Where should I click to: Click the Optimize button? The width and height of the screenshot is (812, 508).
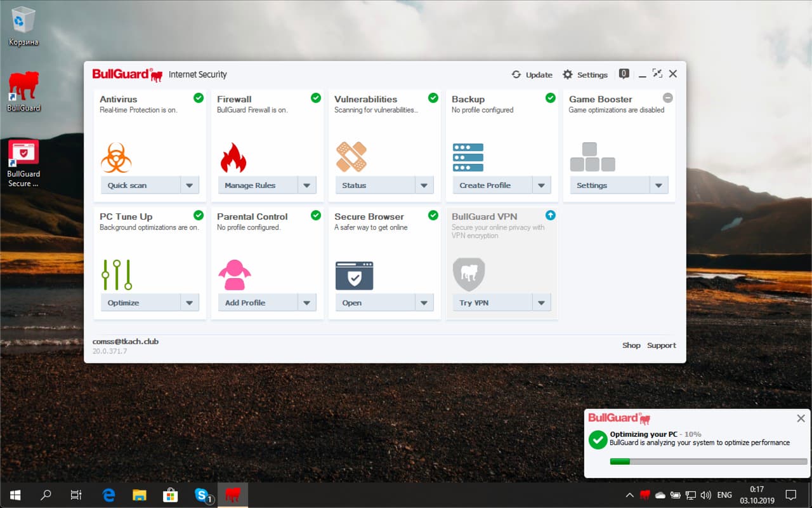[x=140, y=303]
